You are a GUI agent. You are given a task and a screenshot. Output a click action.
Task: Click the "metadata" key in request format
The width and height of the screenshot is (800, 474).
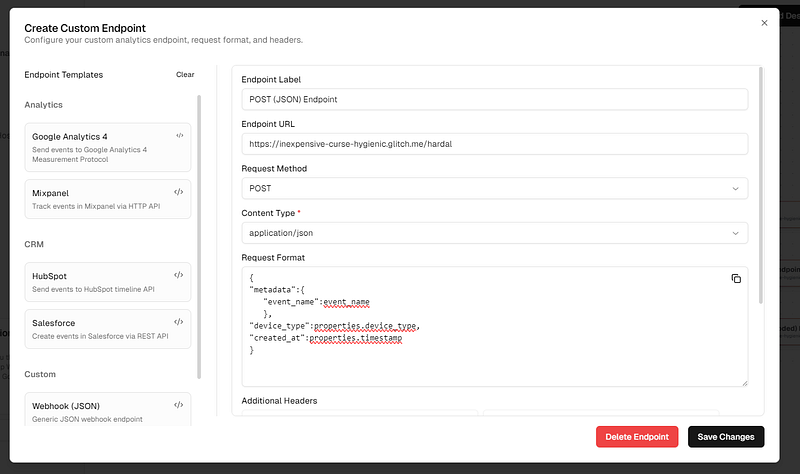(x=271, y=290)
